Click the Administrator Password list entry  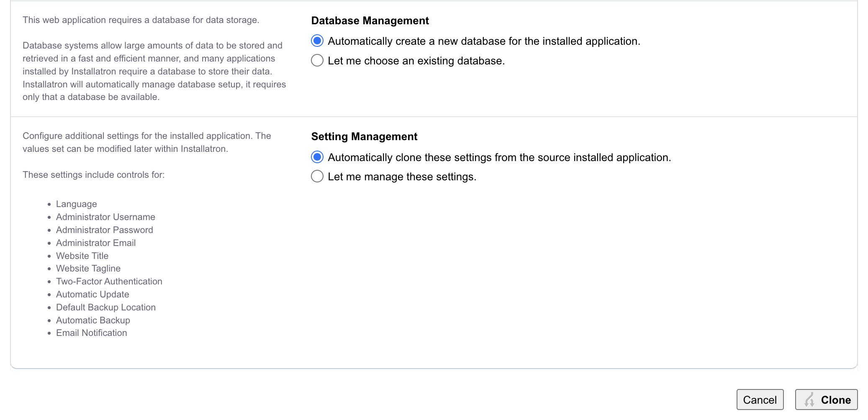coord(105,230)
